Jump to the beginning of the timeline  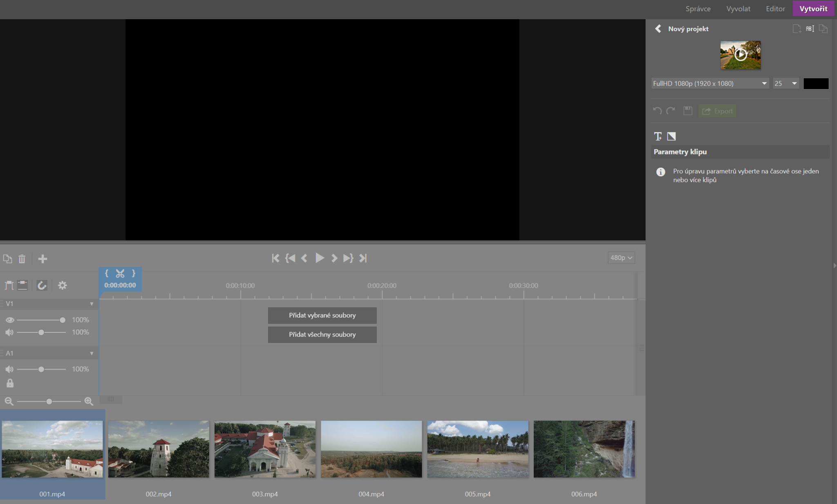pos(275,258)
